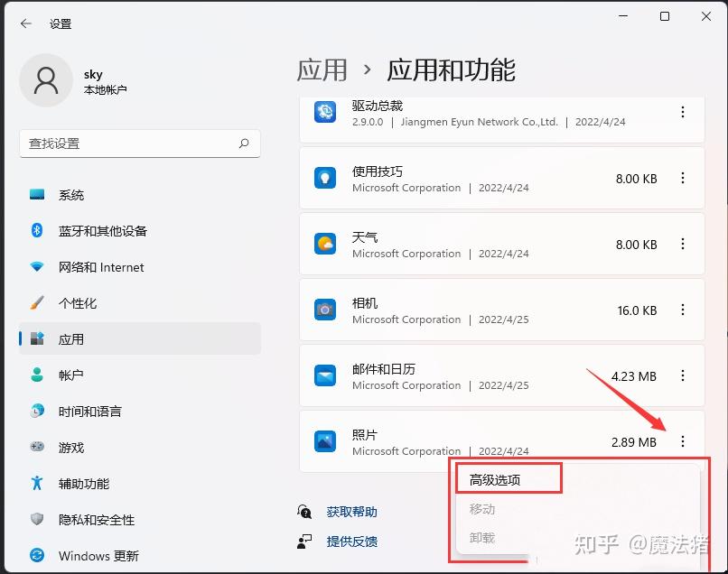
Task: Minimize the 设置 window
Action: click(x=623, y=16)
